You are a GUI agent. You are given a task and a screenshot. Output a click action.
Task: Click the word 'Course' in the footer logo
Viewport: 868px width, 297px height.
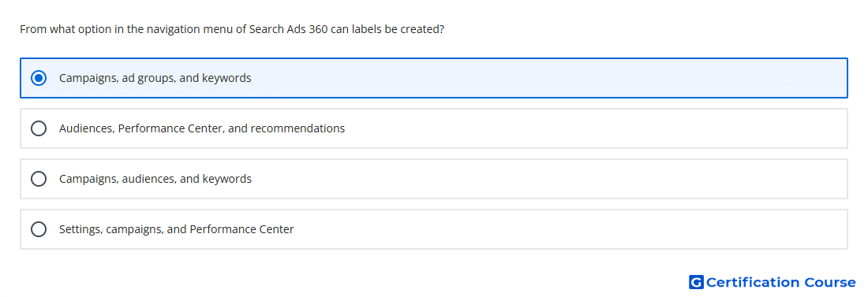pyautogui.click(x=830, y=282)
